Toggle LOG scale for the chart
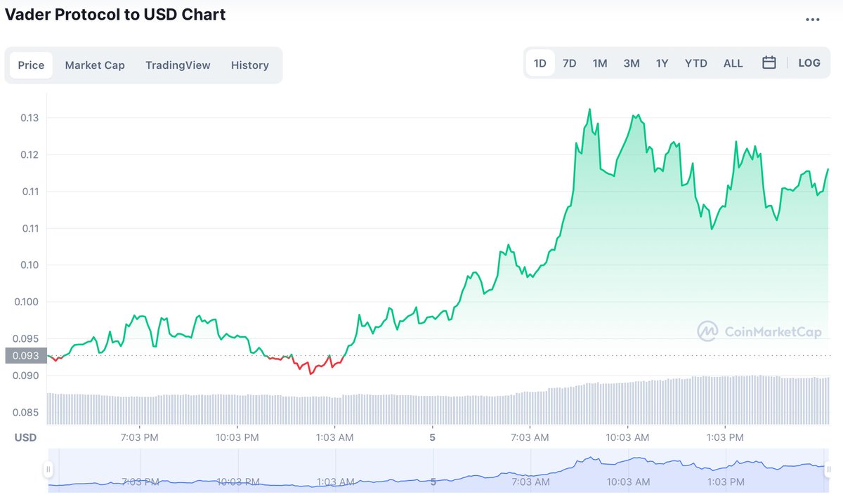843x504 pixels. [x=809, y=62]
